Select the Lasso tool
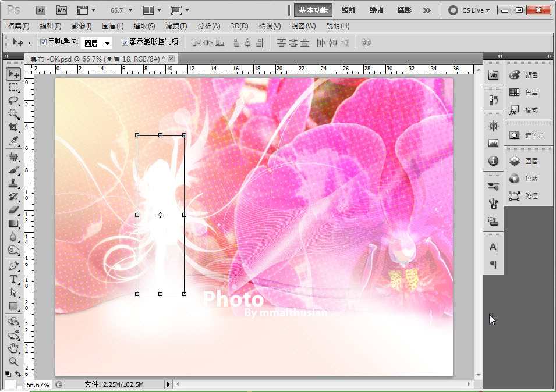Image resolution: width=556 pixels, height=392 pixels. click(x=13, y=101)
